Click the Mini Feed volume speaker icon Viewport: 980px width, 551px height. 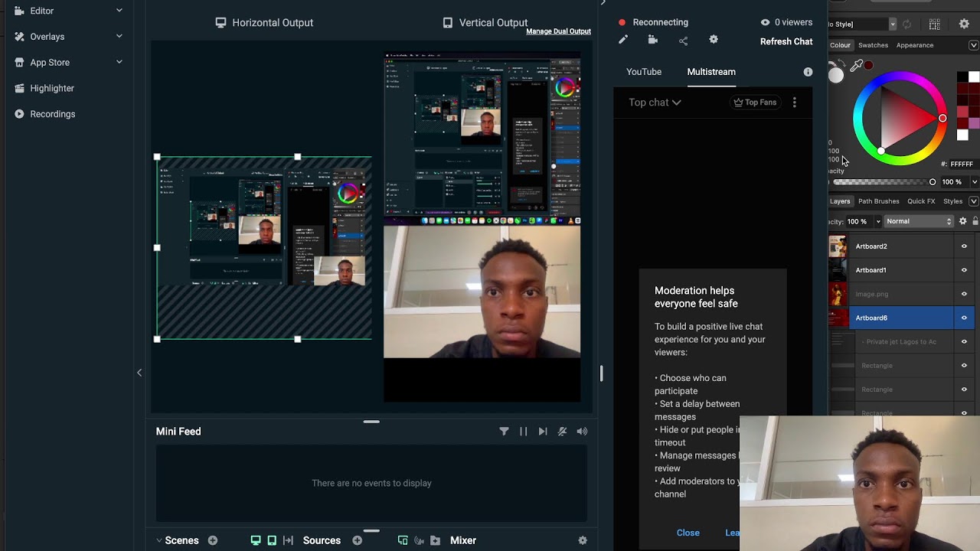click(582, 432)
